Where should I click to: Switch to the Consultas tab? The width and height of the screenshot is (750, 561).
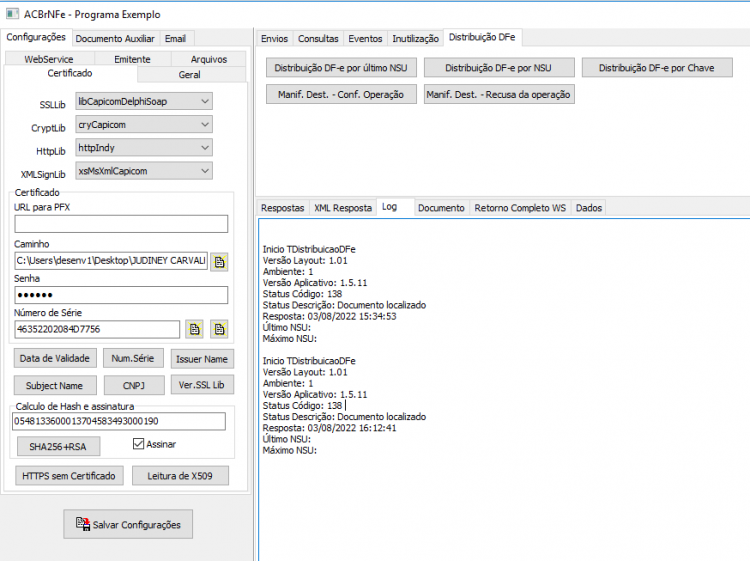tap(318, 39)
